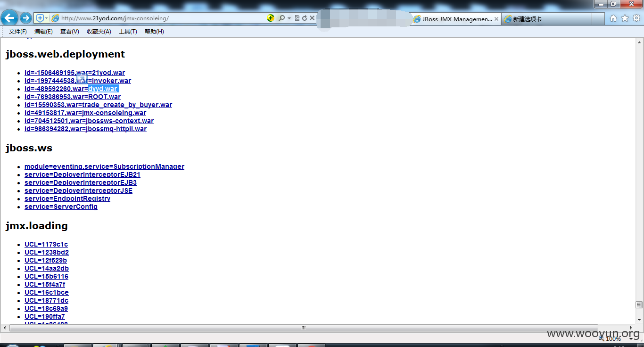Click the horizontal scrollbar left arrow
644x347 pixels.
point(5,328)
